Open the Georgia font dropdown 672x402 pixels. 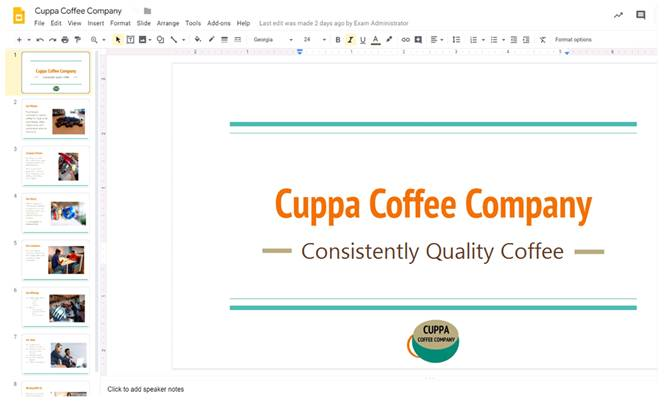pos(272,40)
